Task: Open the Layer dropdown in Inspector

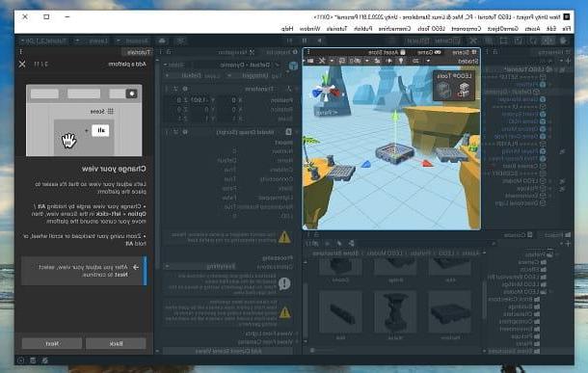Action: pos(184,76)
